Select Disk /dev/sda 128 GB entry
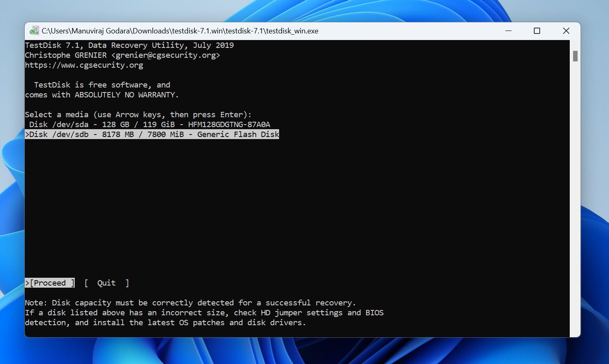The image size is (609, 364). coord(150,125)
